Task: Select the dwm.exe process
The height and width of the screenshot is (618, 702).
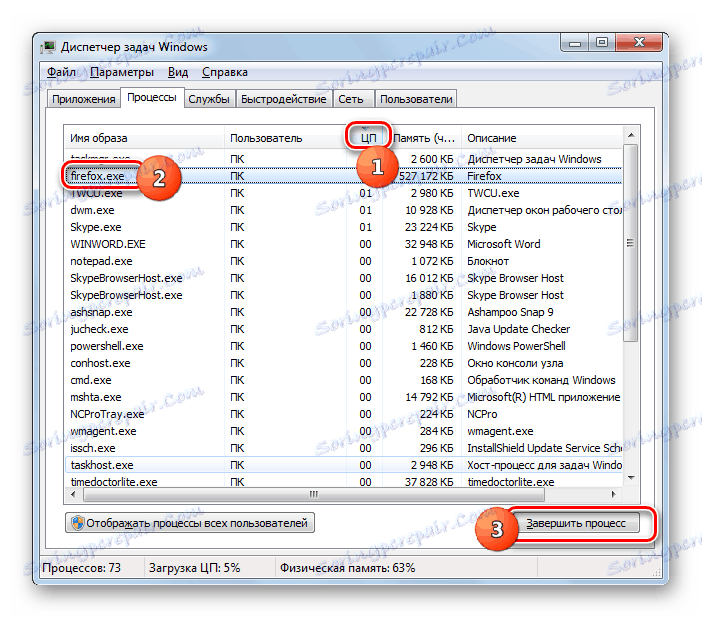Action: pyautogui.click(x=343, y=210)
